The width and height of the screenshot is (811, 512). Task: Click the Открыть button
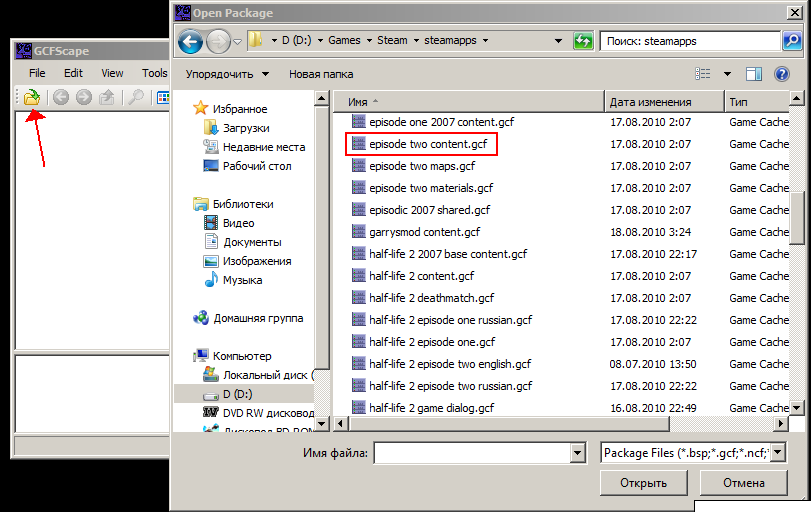pyautogui.click(x=643, y=483)
